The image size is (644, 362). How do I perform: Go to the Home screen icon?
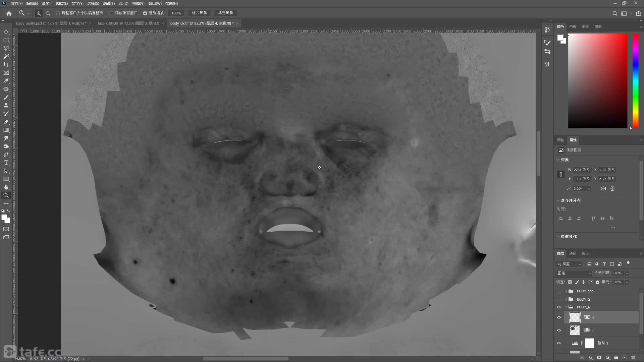(9, 13)
